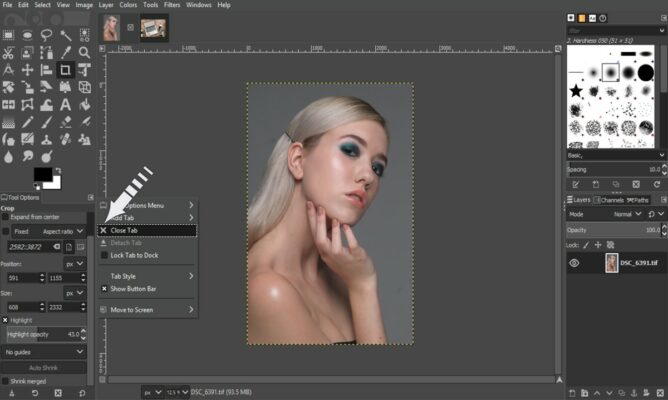
Task: Select the Move tool
Action: coord(27,70)
